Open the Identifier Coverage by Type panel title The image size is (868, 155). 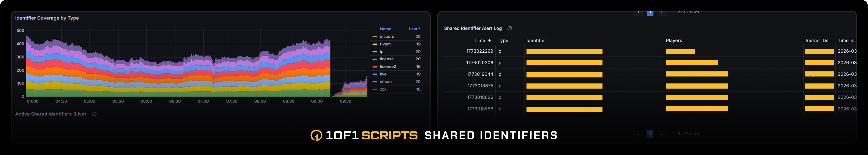(47, 18)
